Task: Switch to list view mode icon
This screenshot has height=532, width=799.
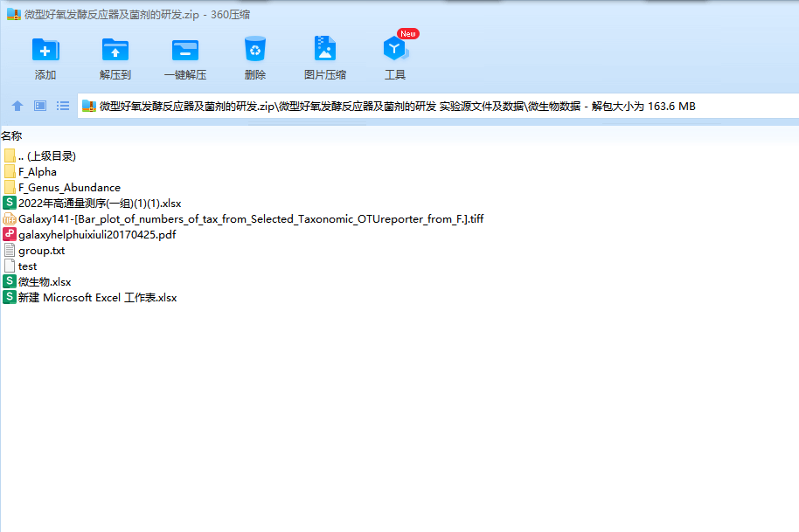Action: point(63,106)
